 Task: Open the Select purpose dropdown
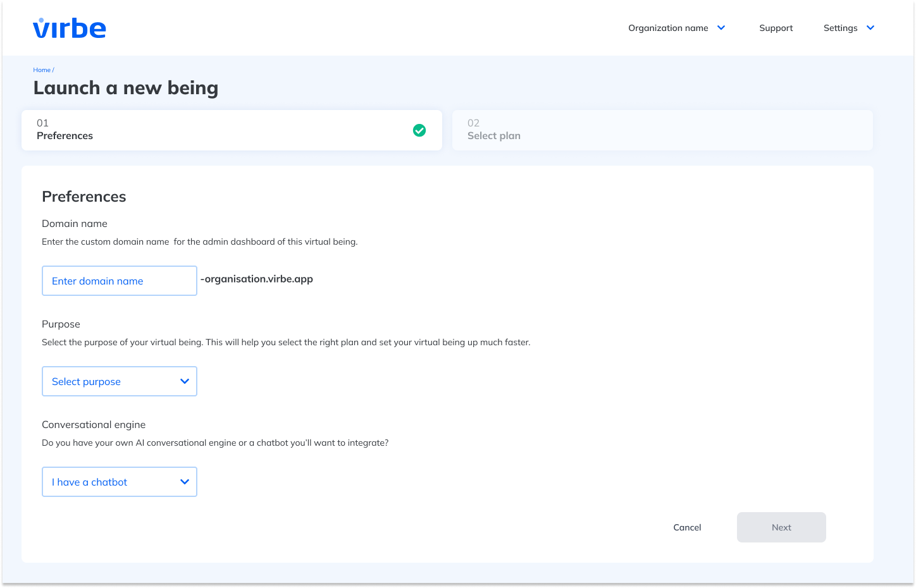(119, 381)
